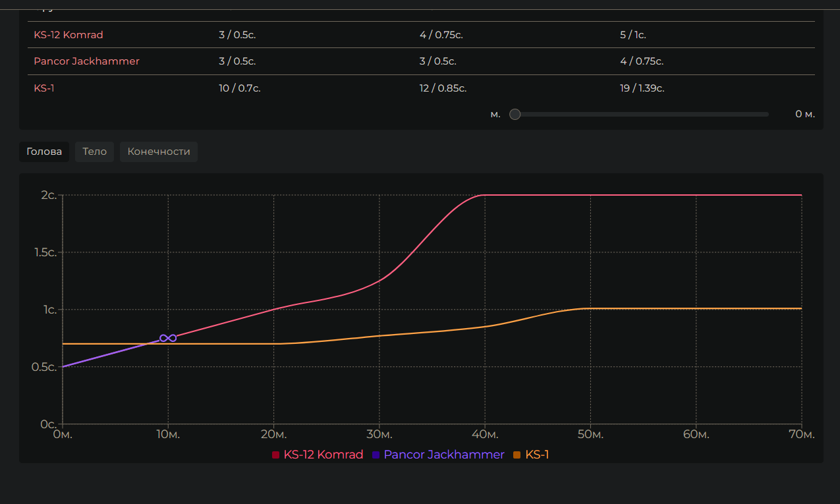Select the KS-1 cell 19 / 1.39с.

642,88
